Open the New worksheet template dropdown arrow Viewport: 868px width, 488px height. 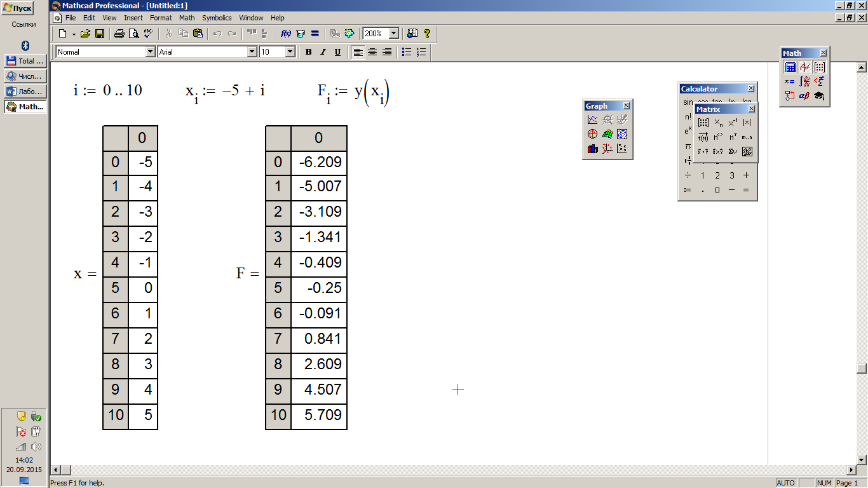point(73,34)
